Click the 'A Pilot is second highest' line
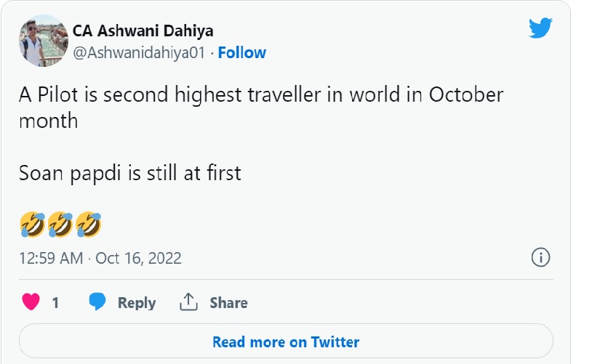The image size is (608, 364). (x=260, y=95)
